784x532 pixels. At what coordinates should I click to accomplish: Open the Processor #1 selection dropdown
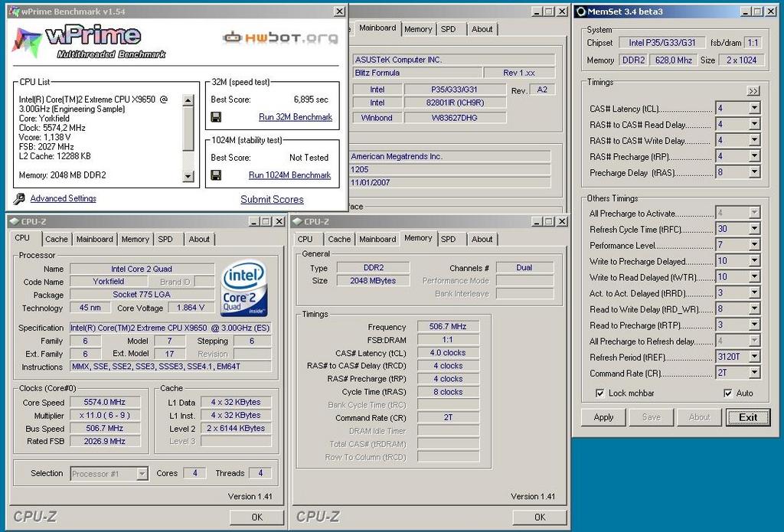point(142,474)
